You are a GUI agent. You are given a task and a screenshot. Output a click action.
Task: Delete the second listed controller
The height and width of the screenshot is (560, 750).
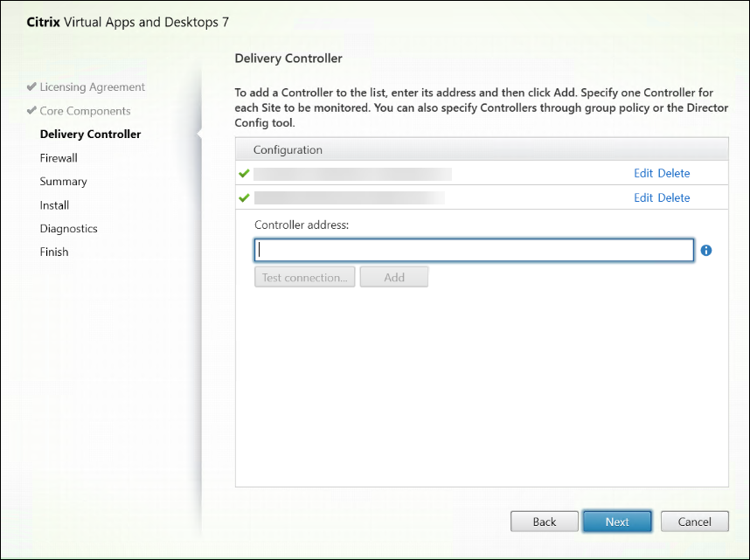(x=674, y=197)
